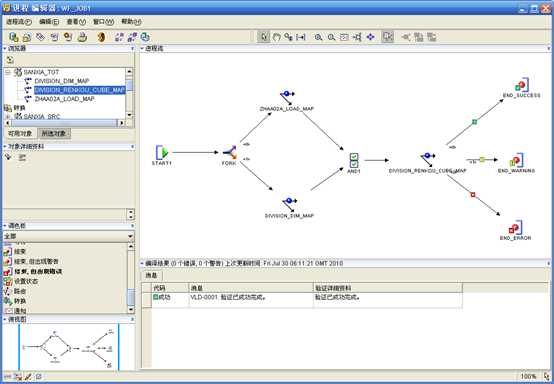Click the print icon in toolbar
This screenshot has height=384, width=554.
coord(82,37)
